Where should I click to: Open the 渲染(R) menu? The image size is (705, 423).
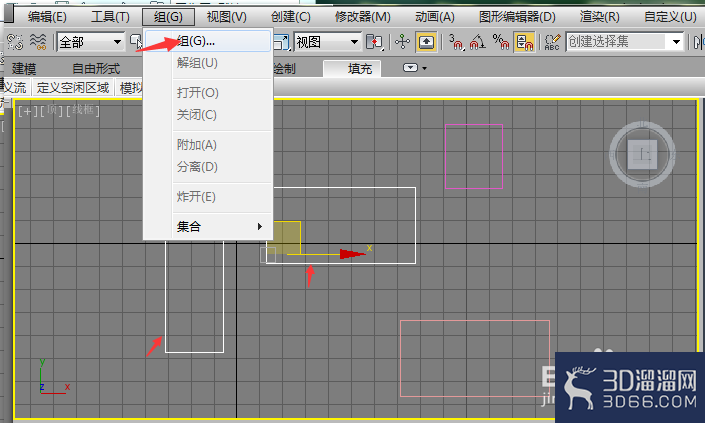click(599, 17)
